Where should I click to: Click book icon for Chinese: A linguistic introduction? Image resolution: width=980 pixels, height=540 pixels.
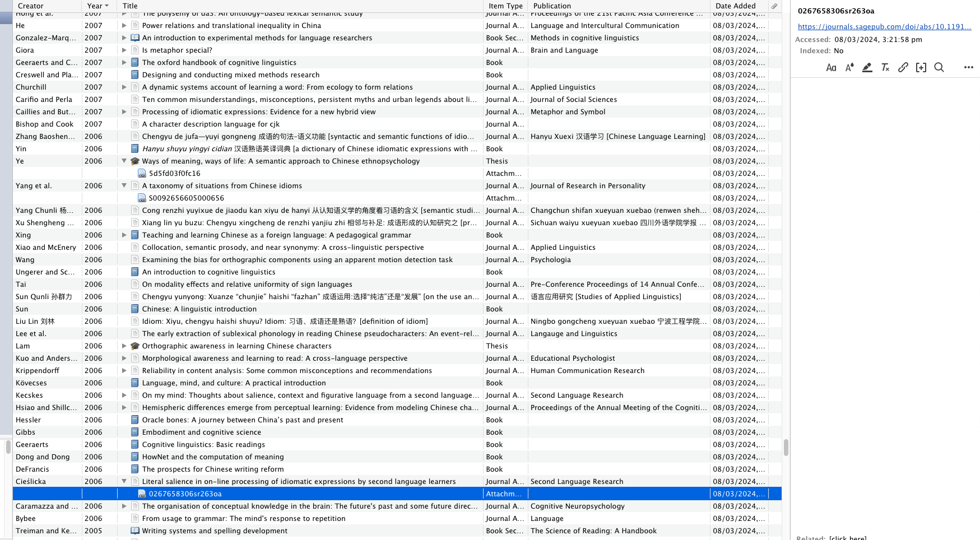pyautogui.click(x=135, y=309)
